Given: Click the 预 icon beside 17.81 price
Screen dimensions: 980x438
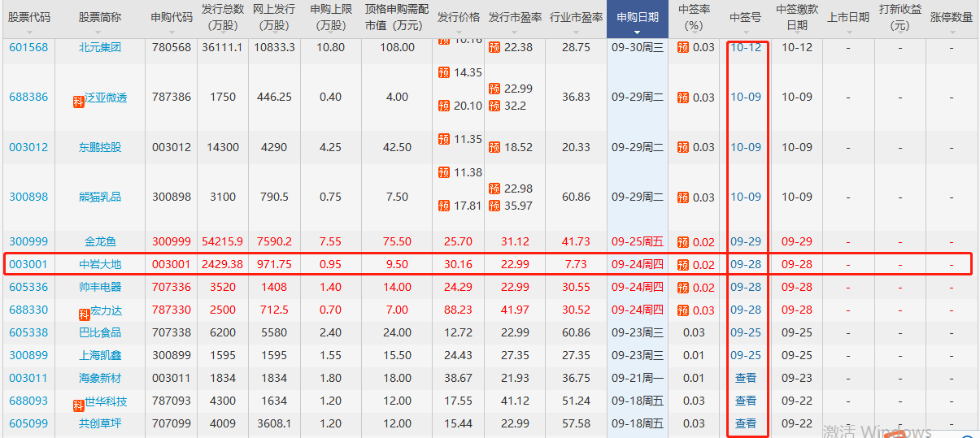Looking at the screenshot, I should tap(443, 206).
